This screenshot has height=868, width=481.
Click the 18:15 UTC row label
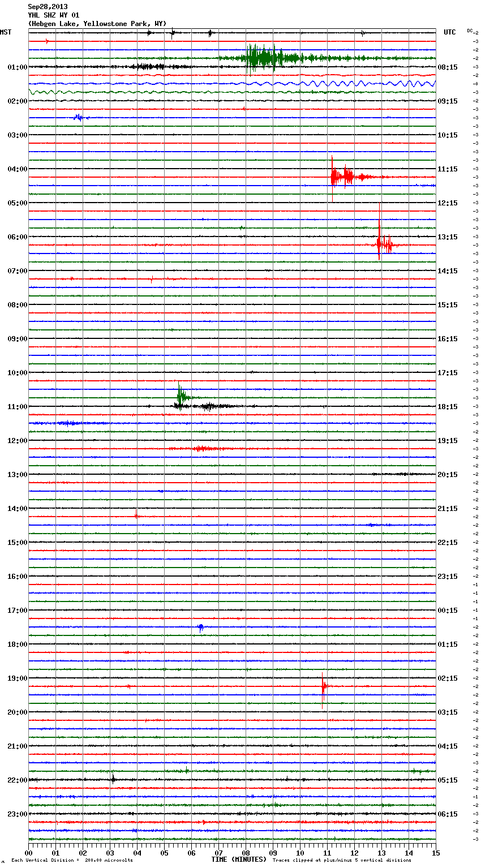tap(448, 407)
